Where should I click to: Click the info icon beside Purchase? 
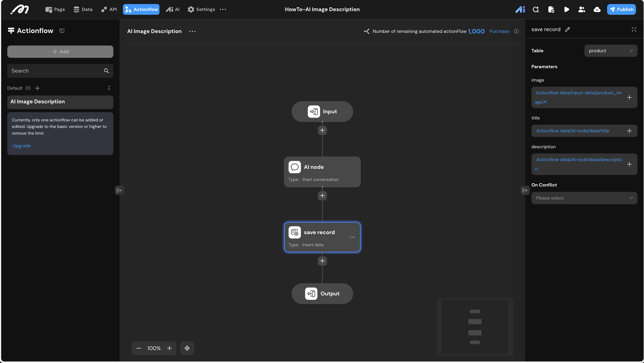[x=516, y=31]
